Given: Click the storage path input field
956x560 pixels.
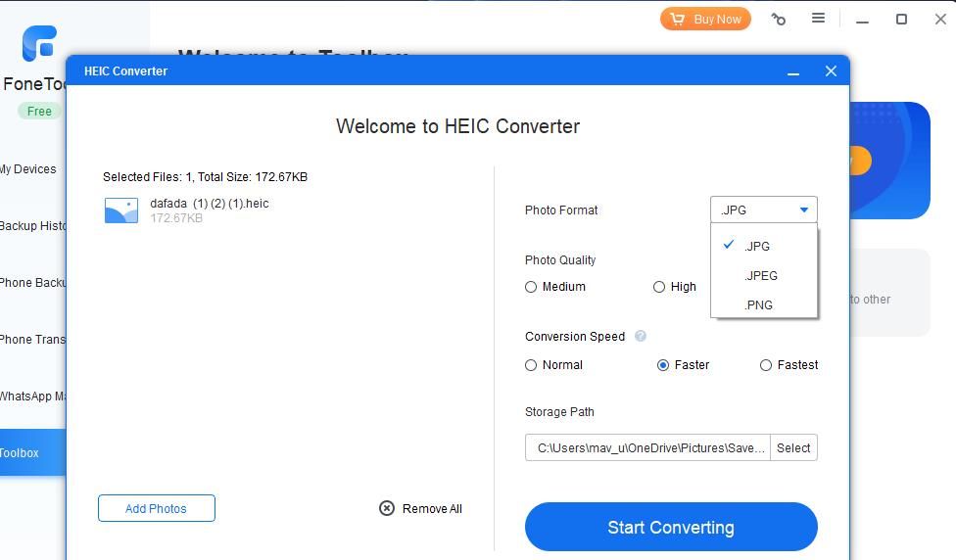Looking at the screenshot, I should tap(647, 447).
